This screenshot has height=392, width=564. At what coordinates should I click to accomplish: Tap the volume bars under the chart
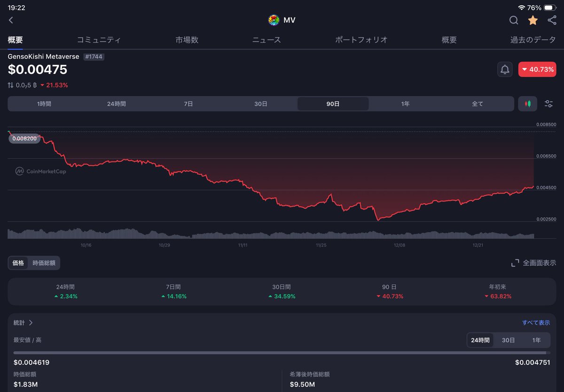271,234
